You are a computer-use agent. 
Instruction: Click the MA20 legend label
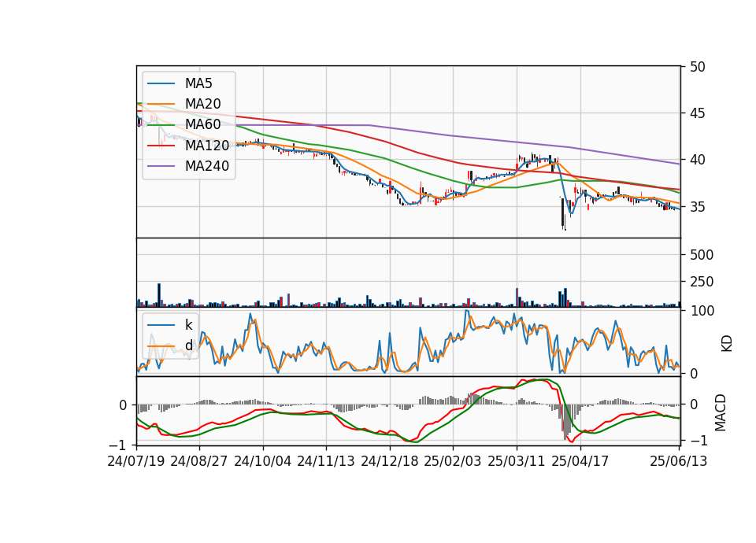tap(202, 104)
